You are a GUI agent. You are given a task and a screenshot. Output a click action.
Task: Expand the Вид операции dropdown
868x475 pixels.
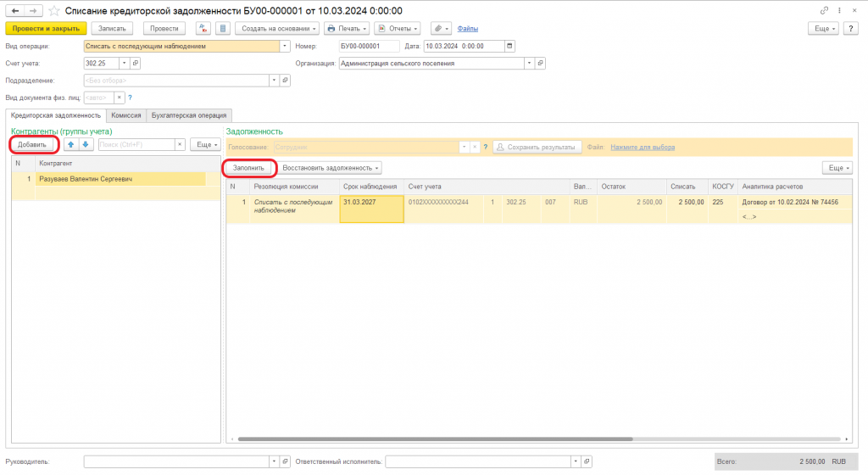285,46
